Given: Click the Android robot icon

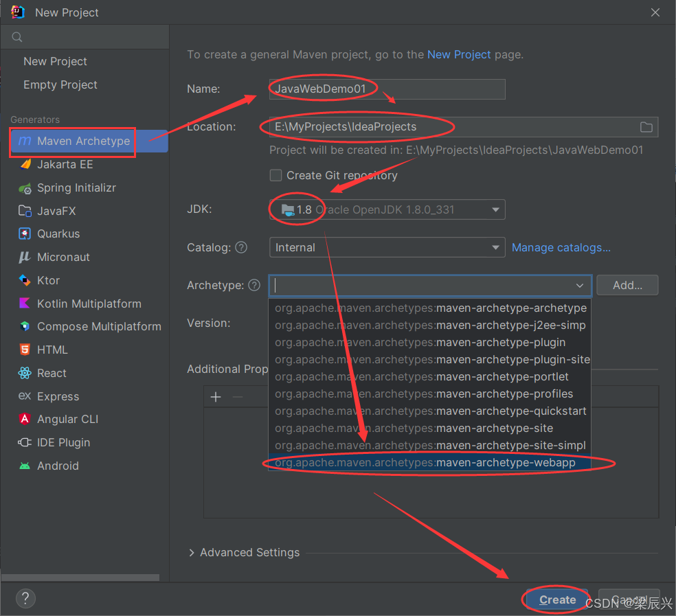Looking at the screenshot, I should point(25,466).
